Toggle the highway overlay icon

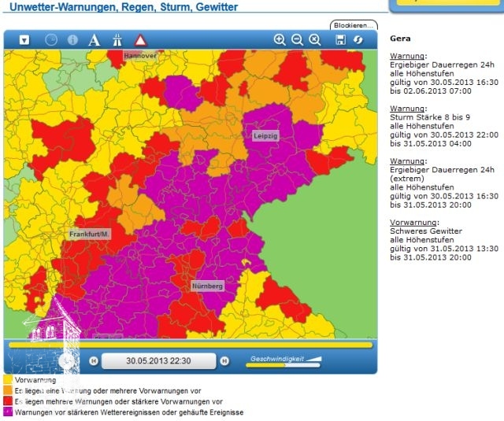pos(117,39)
